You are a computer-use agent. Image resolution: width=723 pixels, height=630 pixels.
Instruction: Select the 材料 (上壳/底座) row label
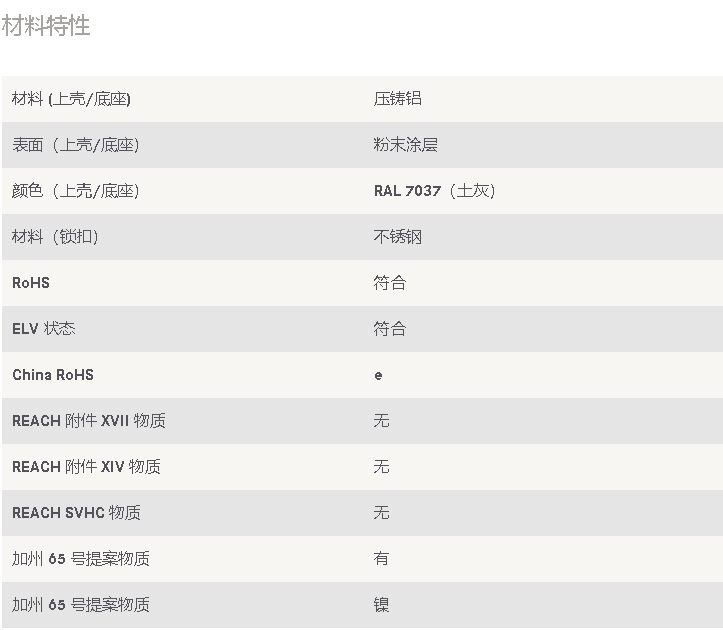tap(71, 99)
